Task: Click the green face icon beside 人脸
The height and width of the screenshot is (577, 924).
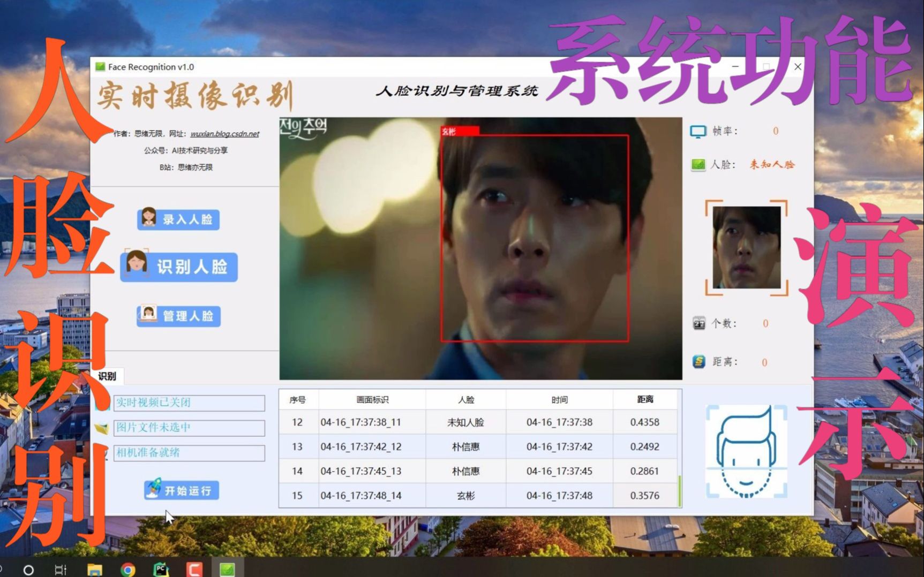Action: point(698,165)
